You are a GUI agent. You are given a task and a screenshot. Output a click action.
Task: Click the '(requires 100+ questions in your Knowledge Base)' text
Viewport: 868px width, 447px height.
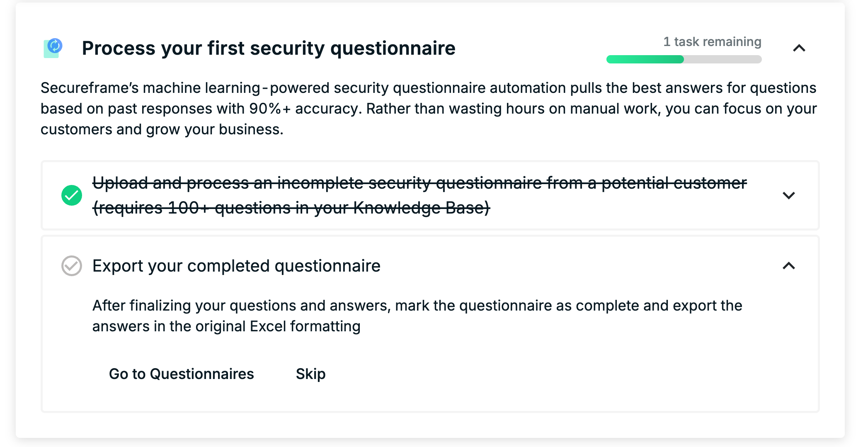point(291,208)
